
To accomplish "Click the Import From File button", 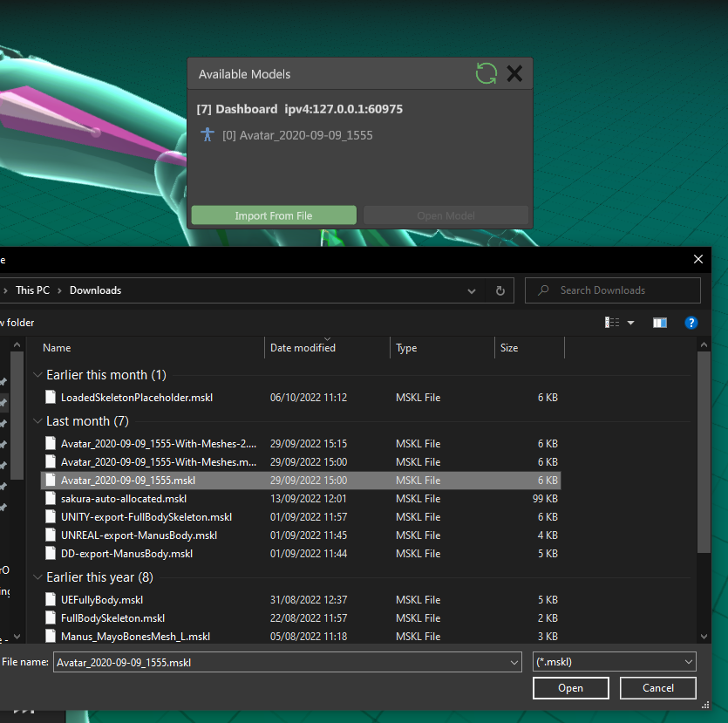I will (274, 215).
